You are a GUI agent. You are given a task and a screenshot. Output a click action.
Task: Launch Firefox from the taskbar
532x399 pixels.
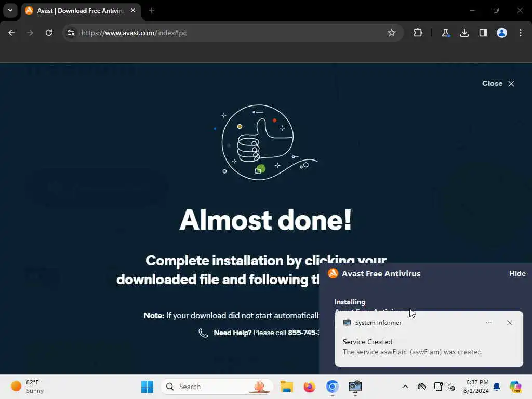pyautogui.click(x=310, y=387)
